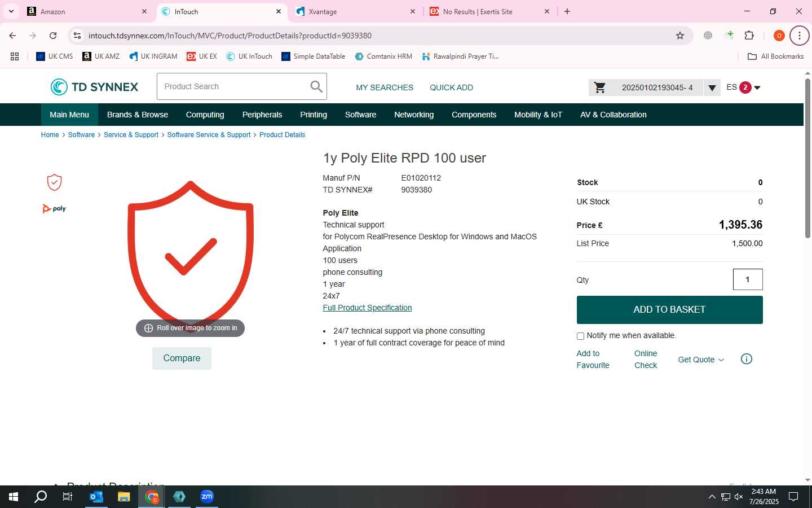This screenshot has width=812, height=508.
Task: Click Service & Support breadcrumb
Action: click(131, 135)
